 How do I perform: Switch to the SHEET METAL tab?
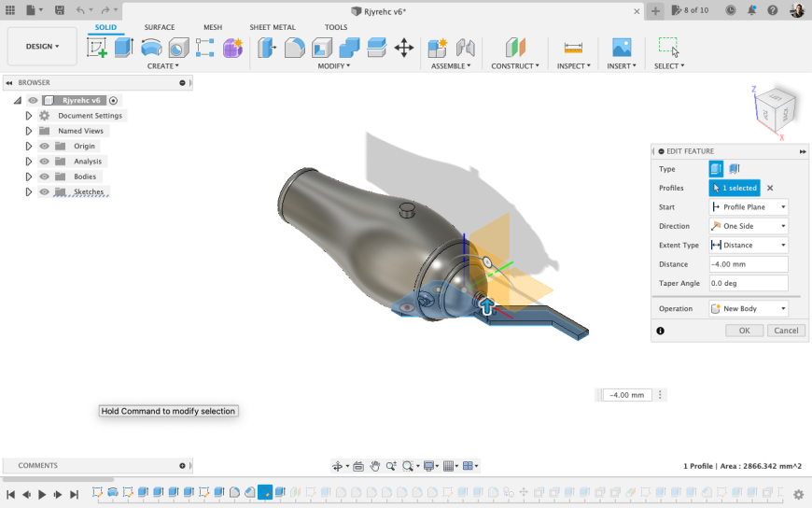pyautogui.click(x=273, y=27)
